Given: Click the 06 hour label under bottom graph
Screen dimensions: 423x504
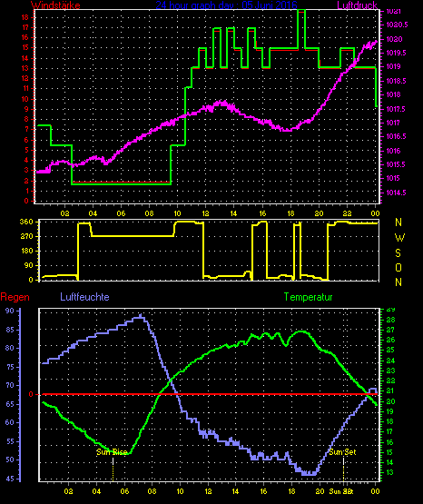Looking at the screenshot, I should point(124,491).
